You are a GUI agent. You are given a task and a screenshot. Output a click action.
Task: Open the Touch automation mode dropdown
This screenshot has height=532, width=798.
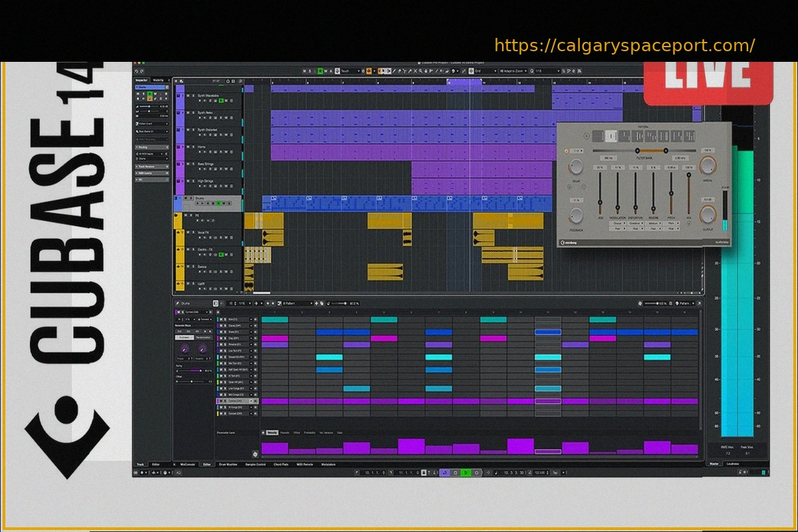pyautogui.click(x=348, y=70)
